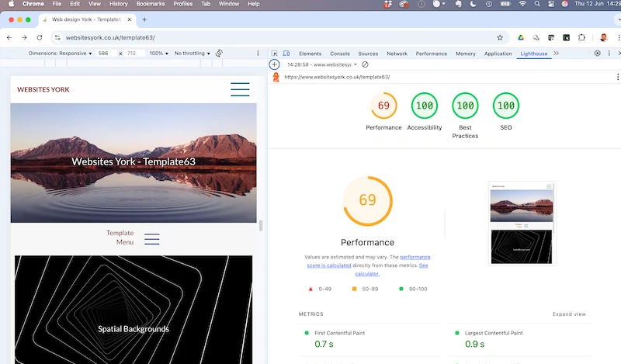Click the browser back arrow

pos(9,37)
